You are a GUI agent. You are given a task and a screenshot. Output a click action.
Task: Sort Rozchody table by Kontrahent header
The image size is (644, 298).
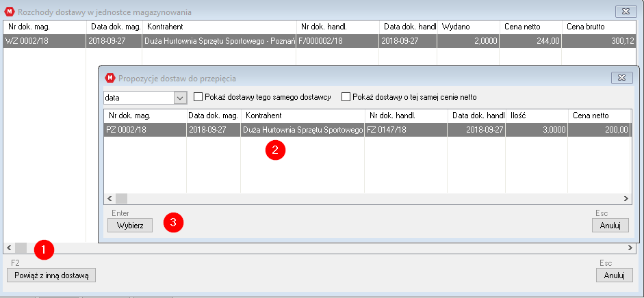[x=219, y=27]
